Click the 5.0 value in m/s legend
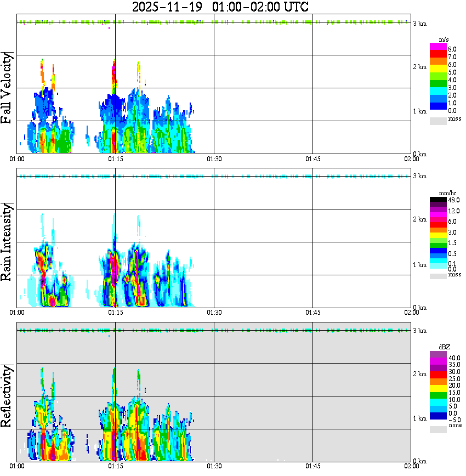466x476 pixels. 452,72
